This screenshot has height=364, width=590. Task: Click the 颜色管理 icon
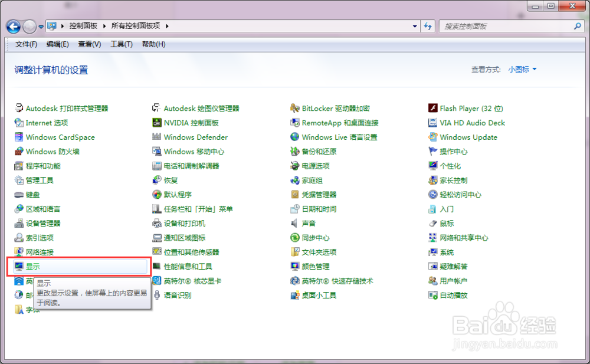[294, 267]
